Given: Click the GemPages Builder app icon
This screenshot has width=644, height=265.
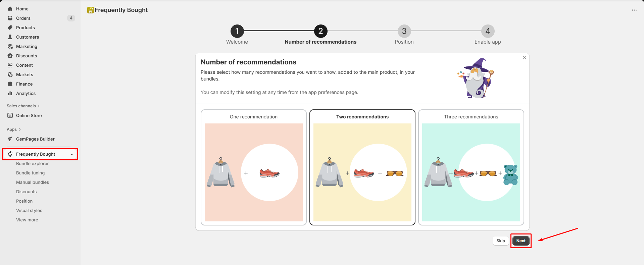Looking at the screenshot, I should click(x=10, y=139).
